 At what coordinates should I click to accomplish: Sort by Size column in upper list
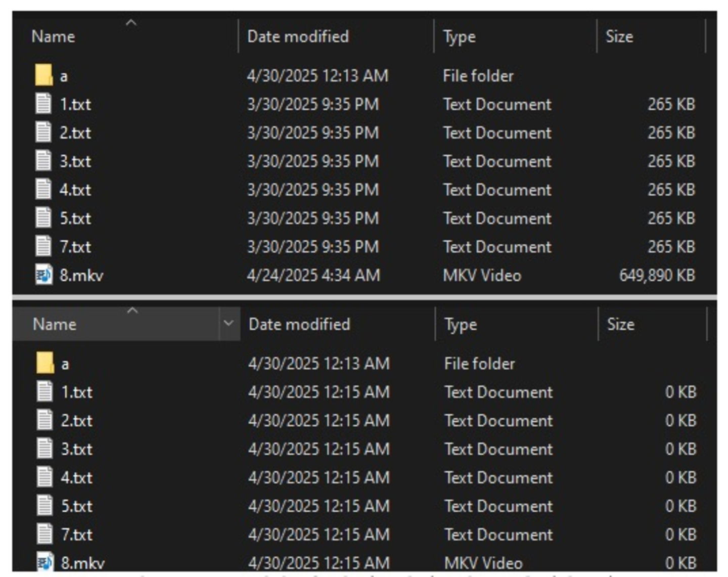619,36
